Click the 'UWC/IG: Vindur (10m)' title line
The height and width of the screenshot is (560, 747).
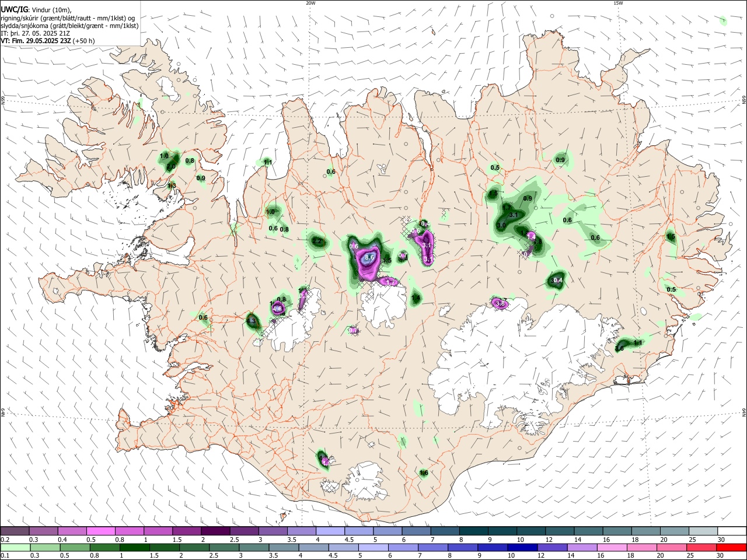pos(36,10)
